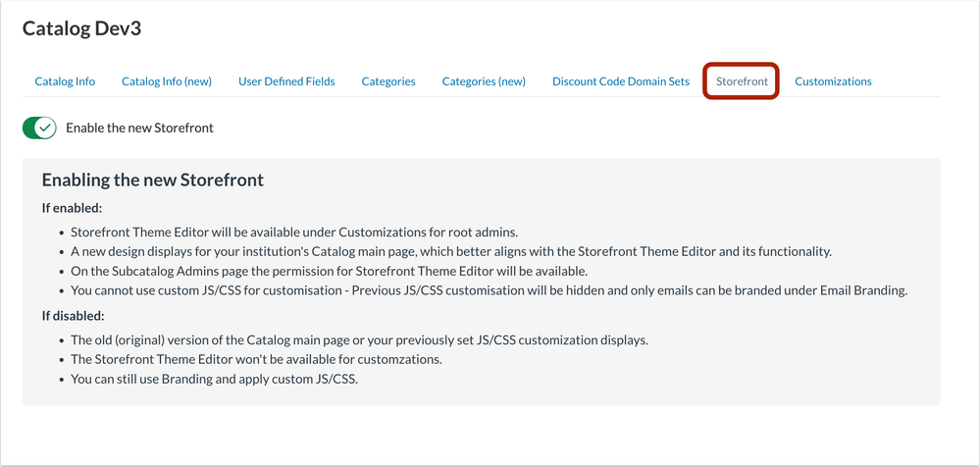Click the bullet starting 'A new design displays'
The width and height of the screenshot is (980, 467).
(x=450, y=251)
